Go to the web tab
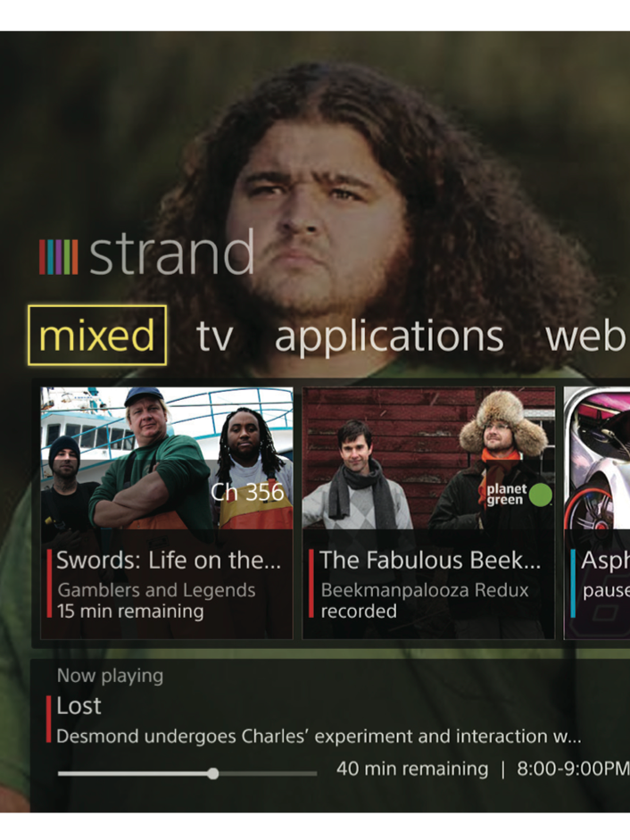The height and width of the screenshot is (840, 630). [587, 337]
